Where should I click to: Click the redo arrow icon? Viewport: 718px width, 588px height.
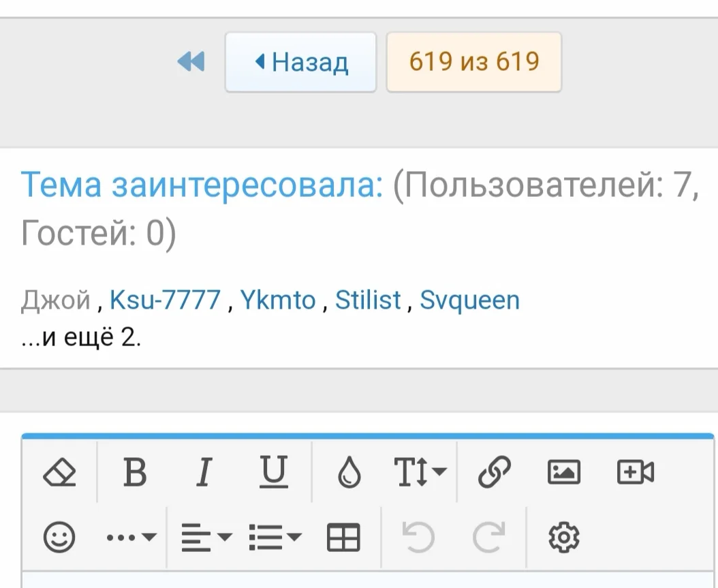click(x=490, y=536)
